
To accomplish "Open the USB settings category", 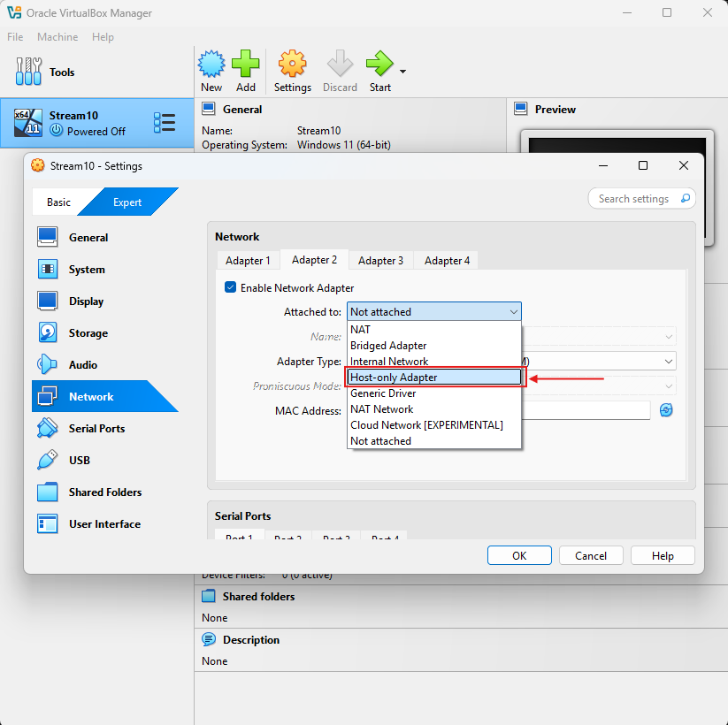I will (x=80, y=461).
